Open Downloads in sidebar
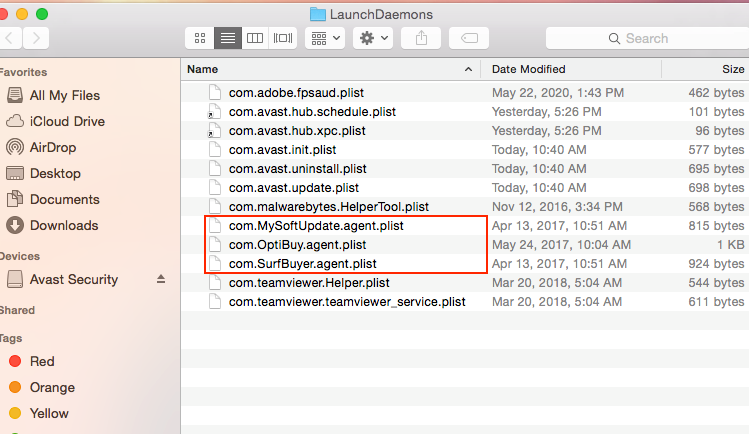The height and width of the screenshot is (434, 749). pyautogui.click(x=64, y=225)
